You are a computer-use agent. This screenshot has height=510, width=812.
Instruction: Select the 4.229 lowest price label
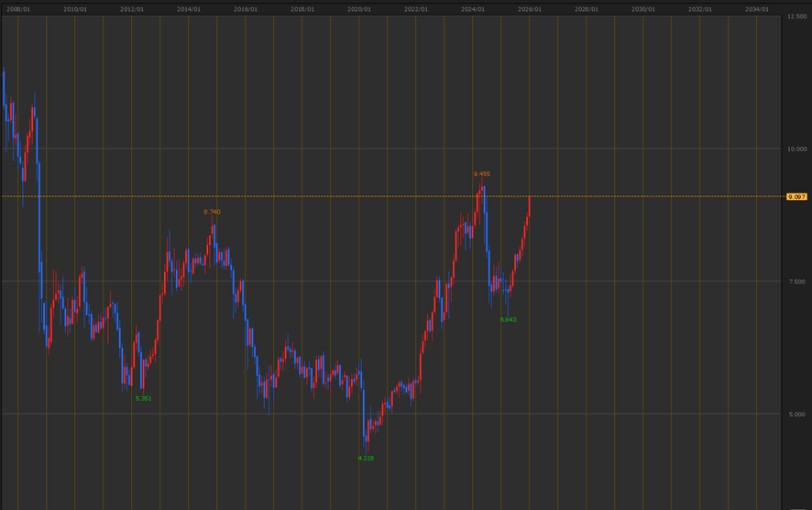366,458
